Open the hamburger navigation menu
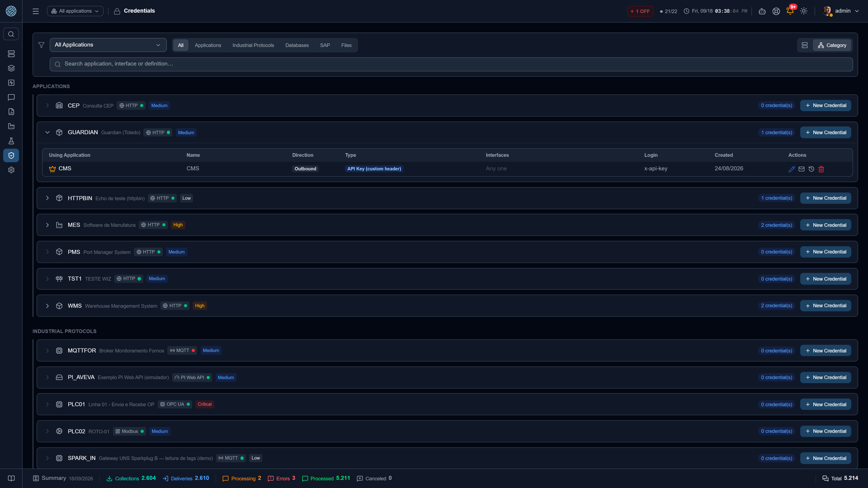Viewport: 868px width, 488px height. pyautogui.click(x=36, y=11)
